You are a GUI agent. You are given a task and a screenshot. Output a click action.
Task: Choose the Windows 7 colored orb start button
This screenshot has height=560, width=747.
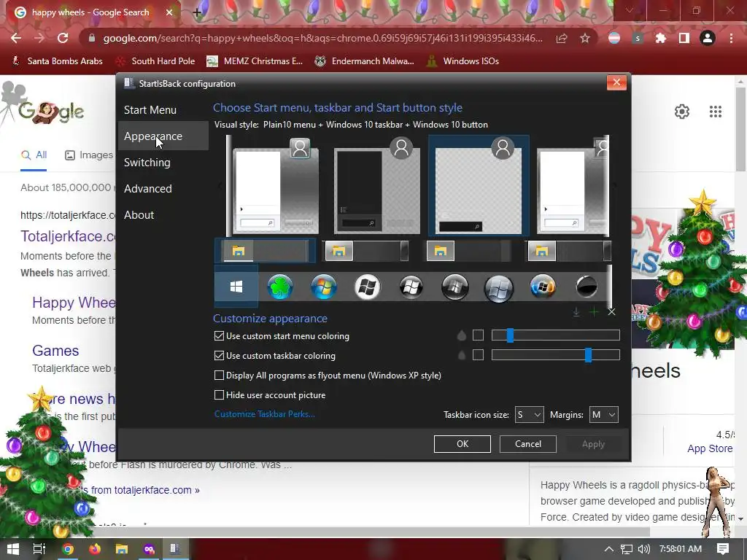[324, 287]
